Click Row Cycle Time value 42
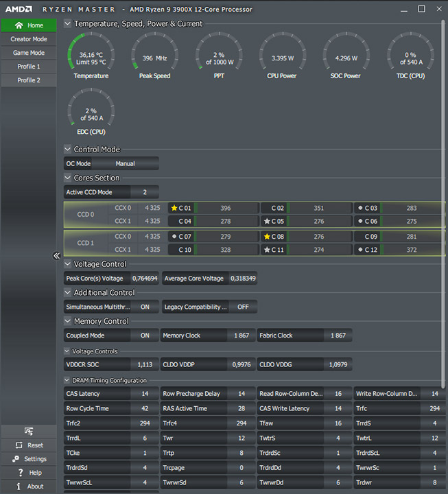Screen dimensions: 448x494 [145, 408]
